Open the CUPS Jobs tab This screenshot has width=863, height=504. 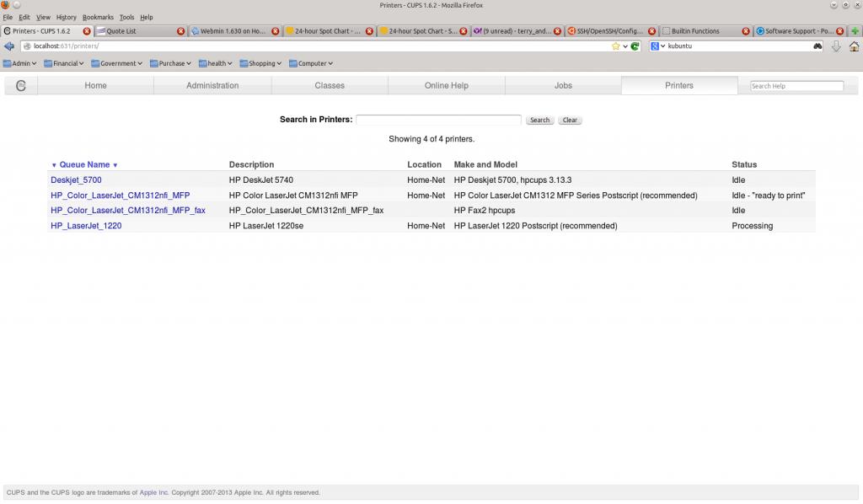pos(563,85)
